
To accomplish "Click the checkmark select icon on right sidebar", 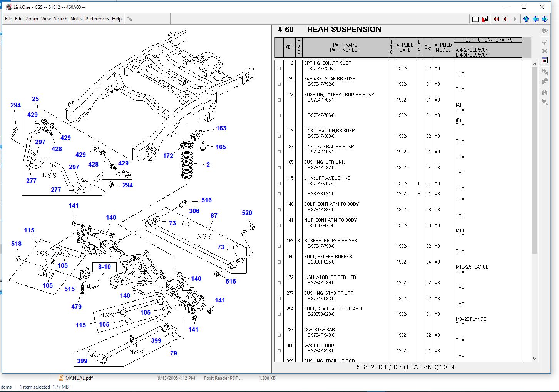I will (544, 42).
